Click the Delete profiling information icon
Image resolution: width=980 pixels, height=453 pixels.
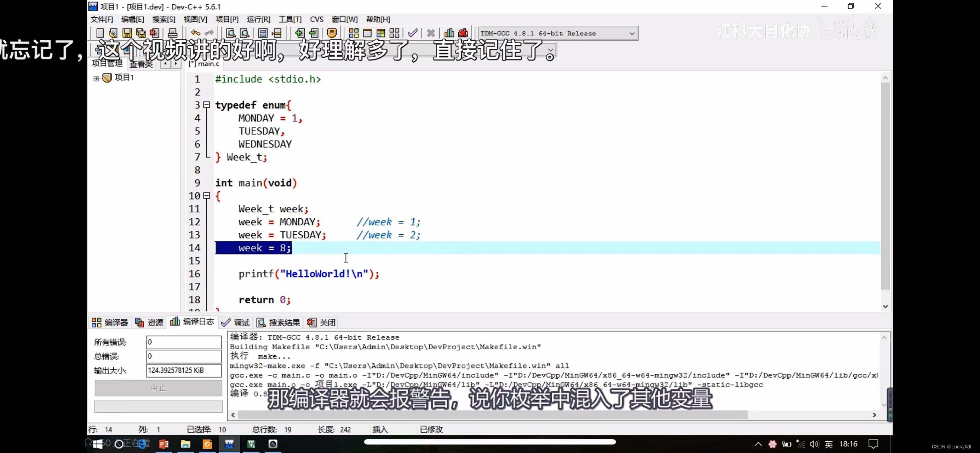463,33
